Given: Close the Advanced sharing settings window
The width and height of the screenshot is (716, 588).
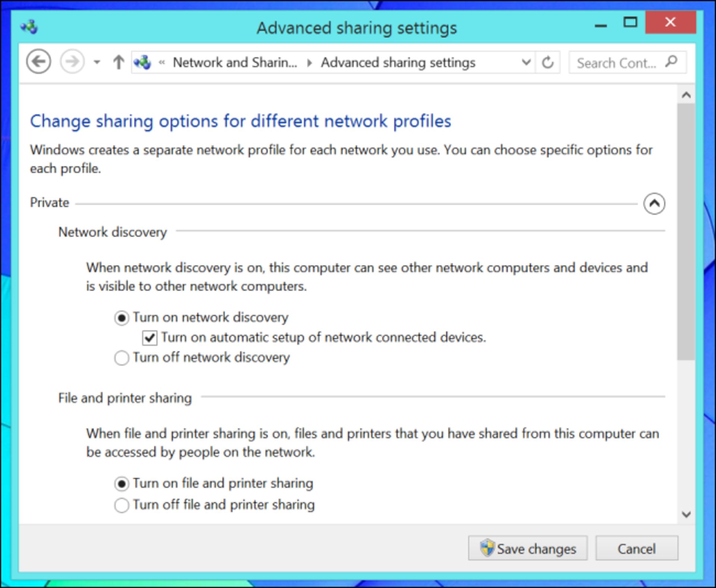Looking at the screenshot, I should coord(670,22).
